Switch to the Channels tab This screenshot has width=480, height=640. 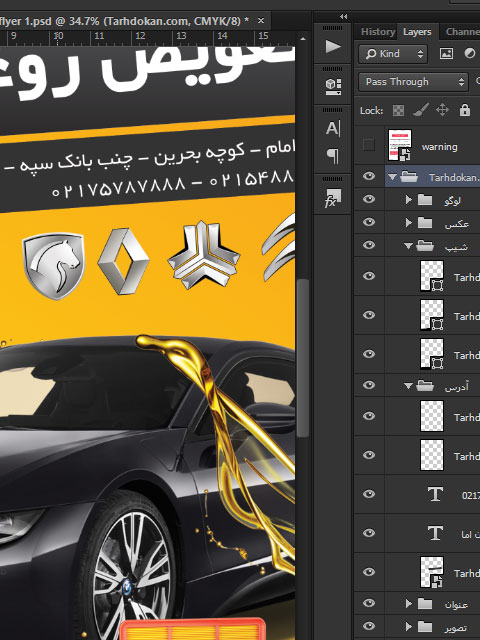coord(462,32)
